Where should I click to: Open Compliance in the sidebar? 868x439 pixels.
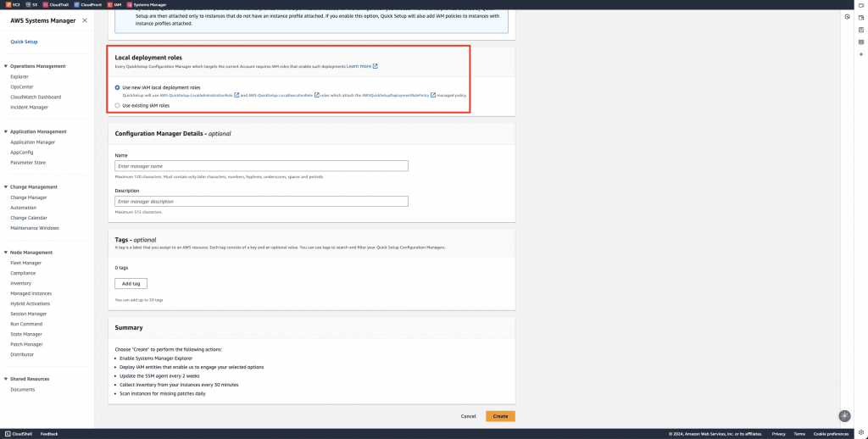point(23,273)
